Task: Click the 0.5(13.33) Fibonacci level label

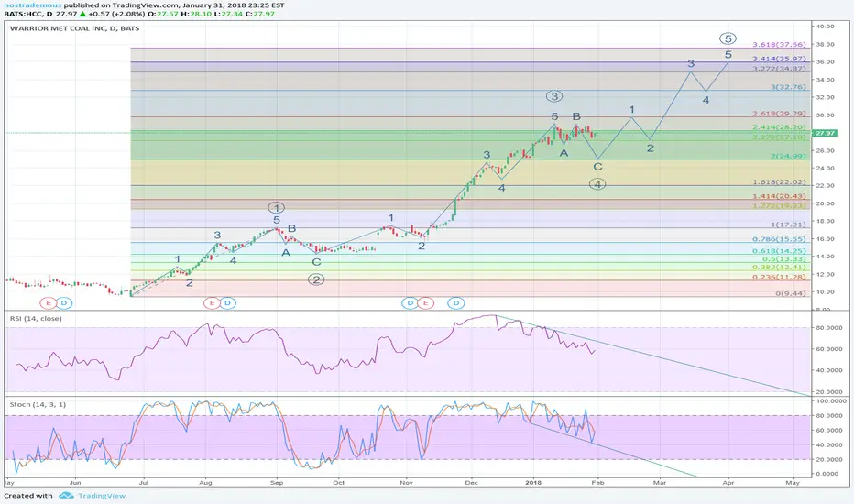Action: pyautogui.click(x=783, y=259)
